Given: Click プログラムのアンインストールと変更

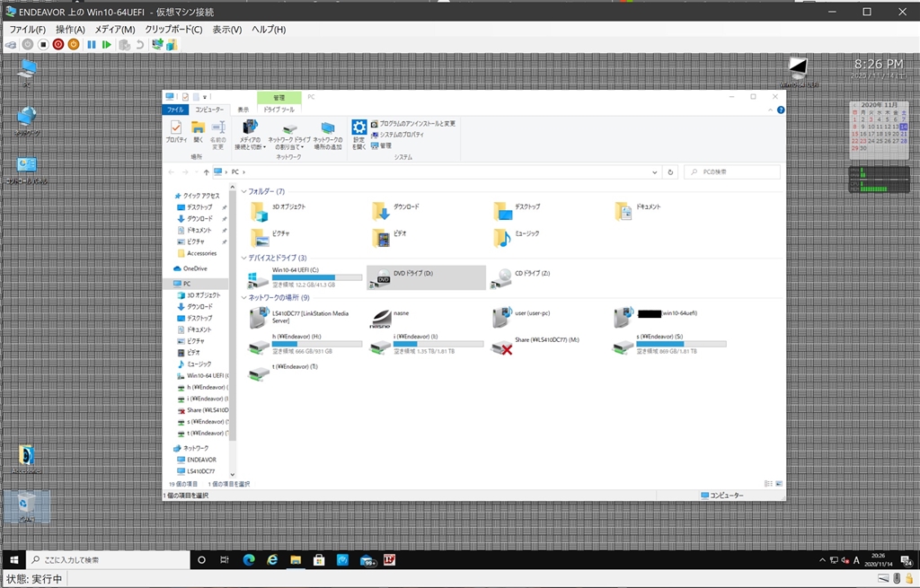Looking at the screenshot, I should click(x=413, y=124).
